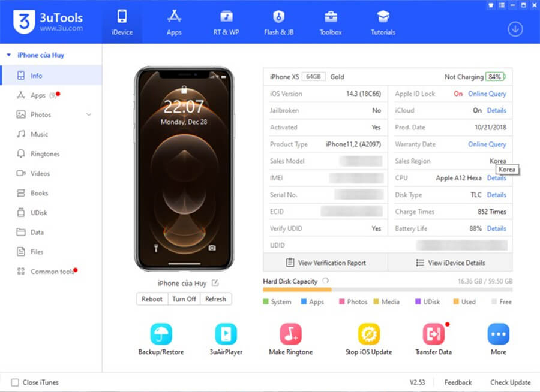Open Make Ringtone tool
Viewport: 540px width, 392px height.
tap(290, 339)
